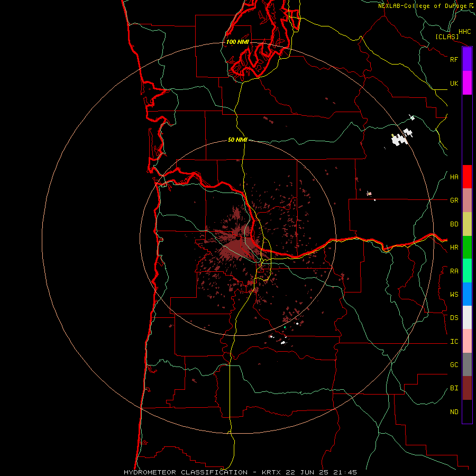Click the '100 NMI' range ring label
476x476 pixels.
[237, 42]
